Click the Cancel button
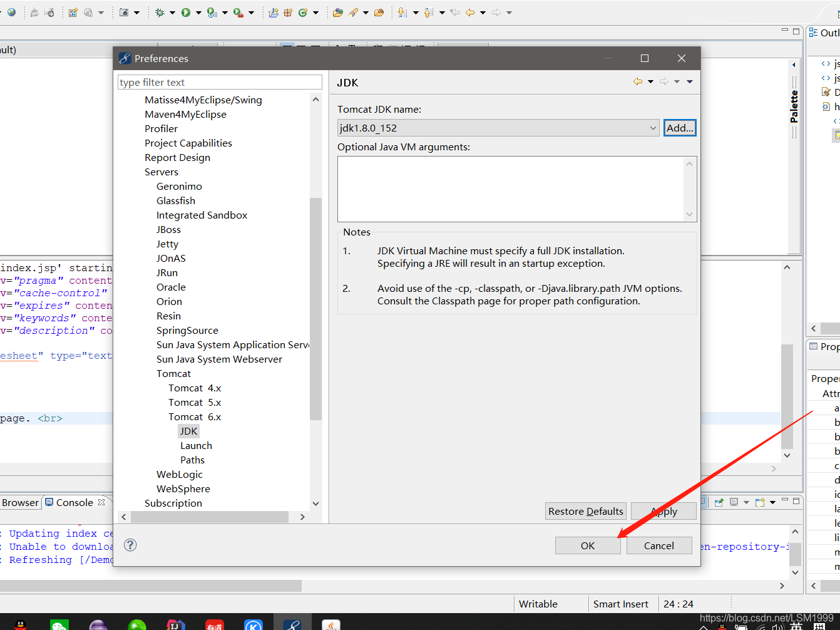Image resolution: width=840 pixels, height=630 pixels. coord(659,545)
